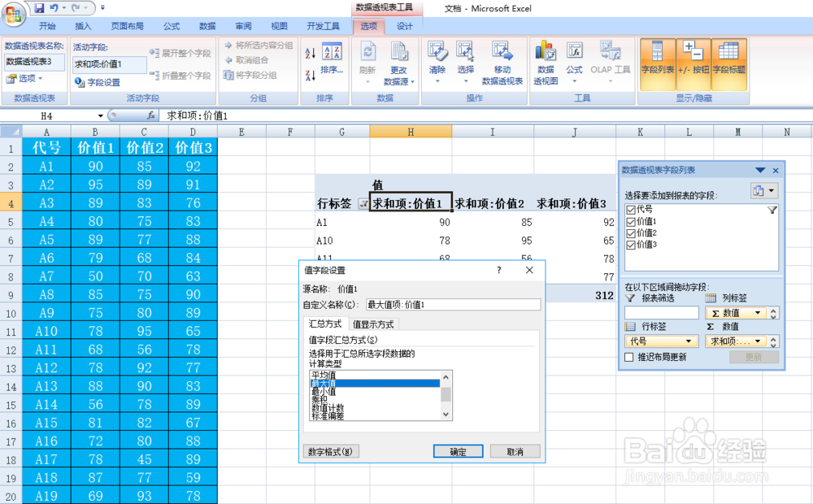Click the 数据透视表名称 input box
The width and height of the screenshot is (813, 504).
pyautogui.click(x=35, y=62)
